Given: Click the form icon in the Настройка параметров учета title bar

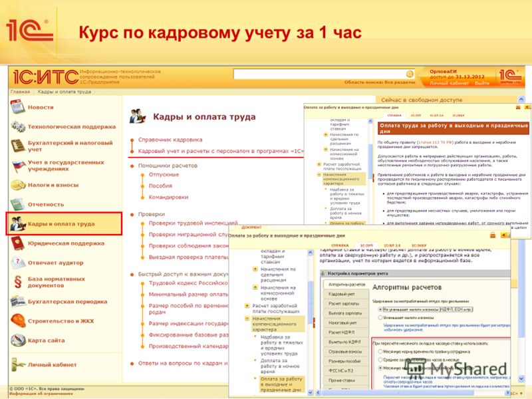Looking at the screenshot, I should coord(324,273).
